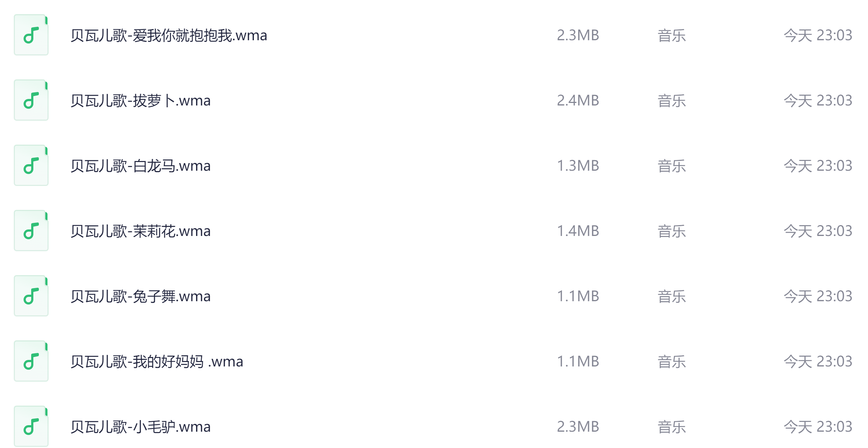Viewport: 868px width, 448px height.
Task: Select the first music file's document icon
Action: point(31,35)
